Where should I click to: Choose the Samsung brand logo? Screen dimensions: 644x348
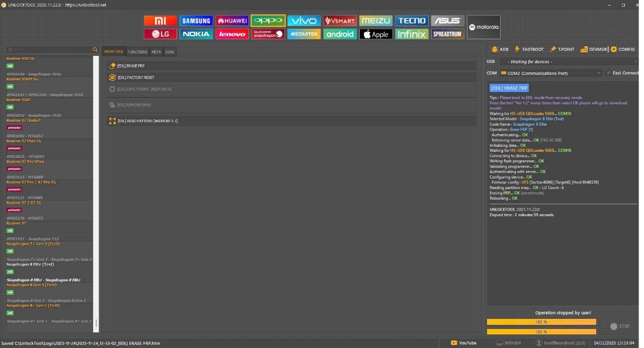click(196, 21)
